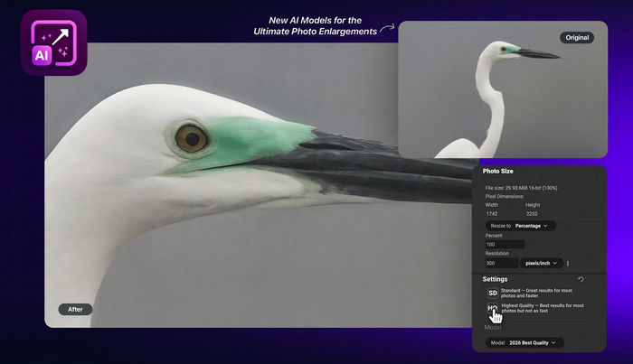The image size is (633, 364).
Task: Click the Resolution input field showing 300
Action: (x=501, y=263)
